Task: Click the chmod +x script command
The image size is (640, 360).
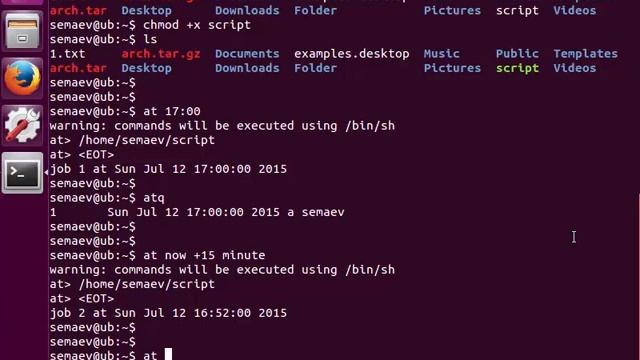Action: pos(197,25)
